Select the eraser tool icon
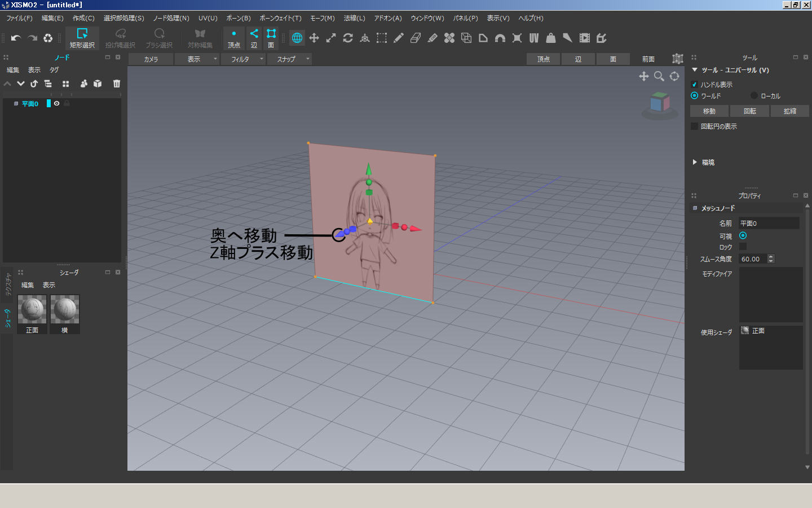812x508 pixels. tap(416, 38)
